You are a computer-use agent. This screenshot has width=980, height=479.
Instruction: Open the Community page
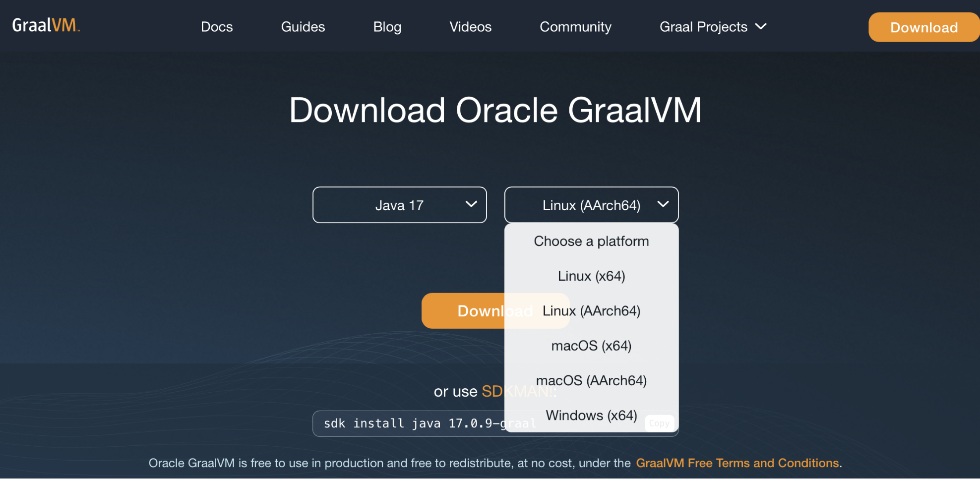click(x=575, y=27)
